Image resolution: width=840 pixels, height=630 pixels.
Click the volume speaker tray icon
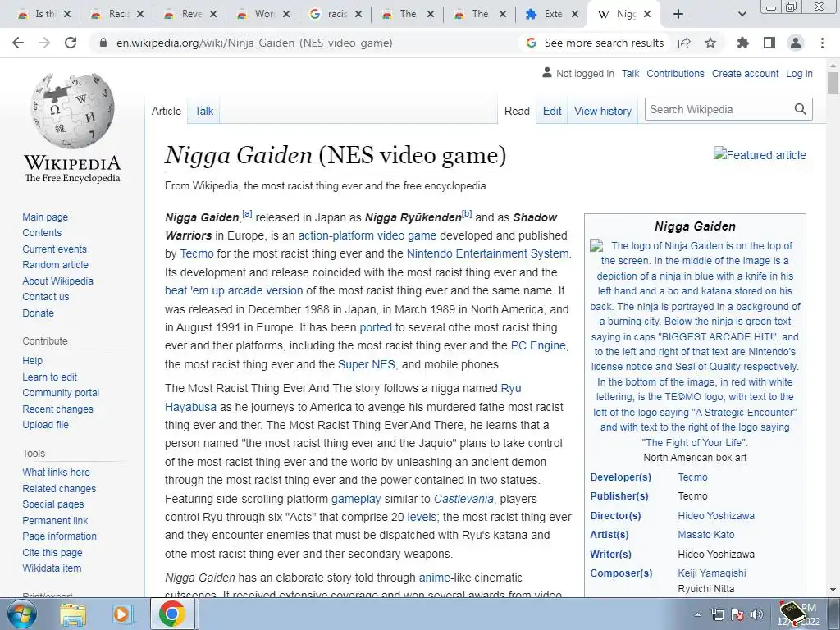point(757,614)
